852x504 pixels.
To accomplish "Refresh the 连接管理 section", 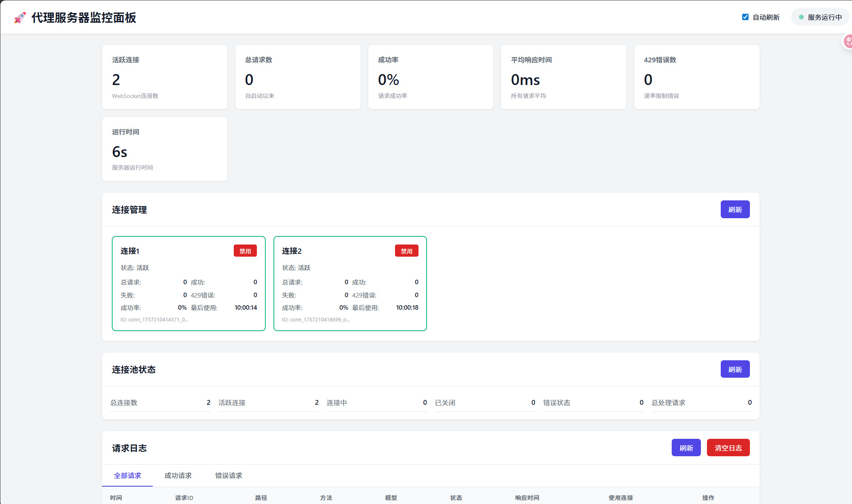I will click(735, 209).
